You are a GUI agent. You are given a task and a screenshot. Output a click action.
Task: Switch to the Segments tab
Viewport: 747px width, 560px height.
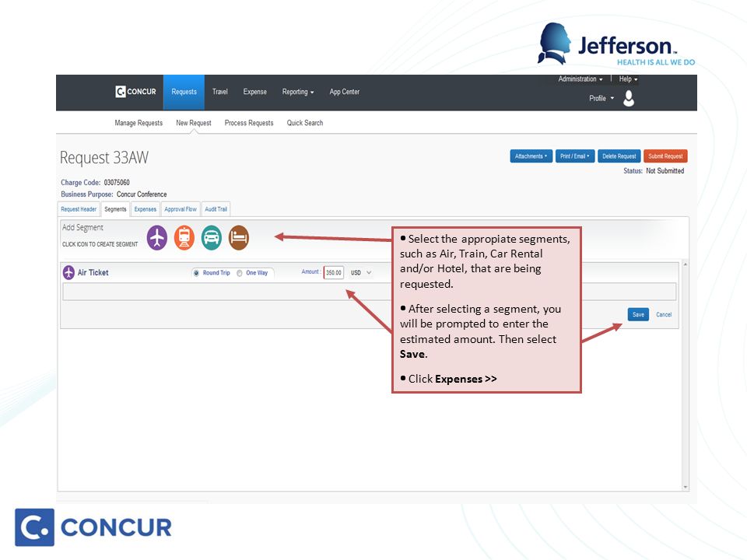pos(115,209)
